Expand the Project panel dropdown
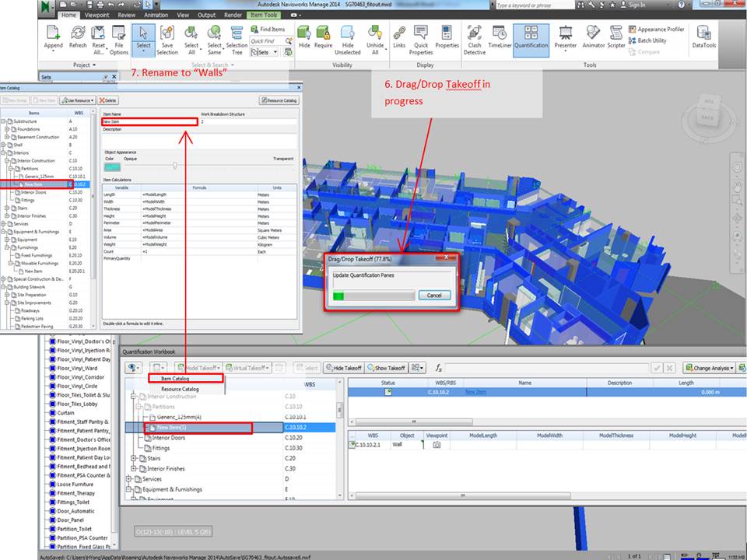 [85, 65]
